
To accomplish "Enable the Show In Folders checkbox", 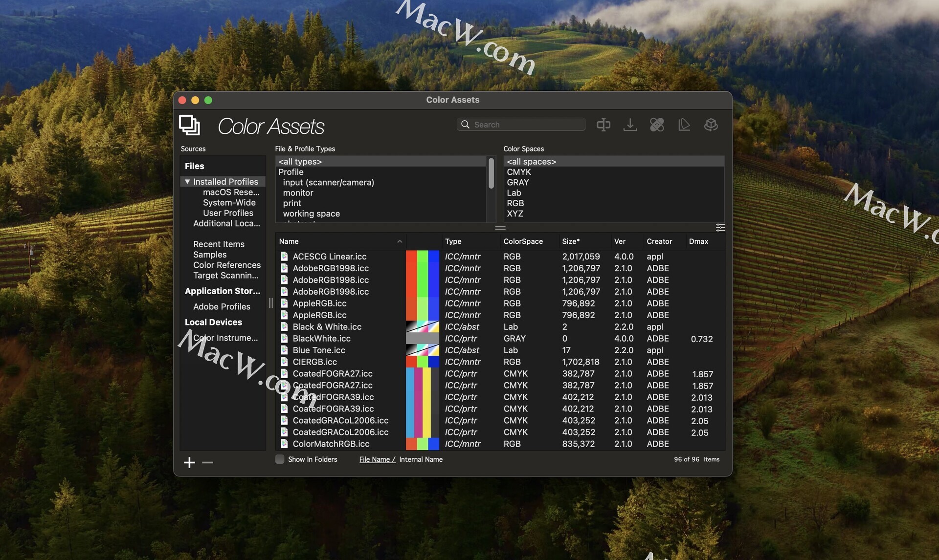I will [280, 459].
